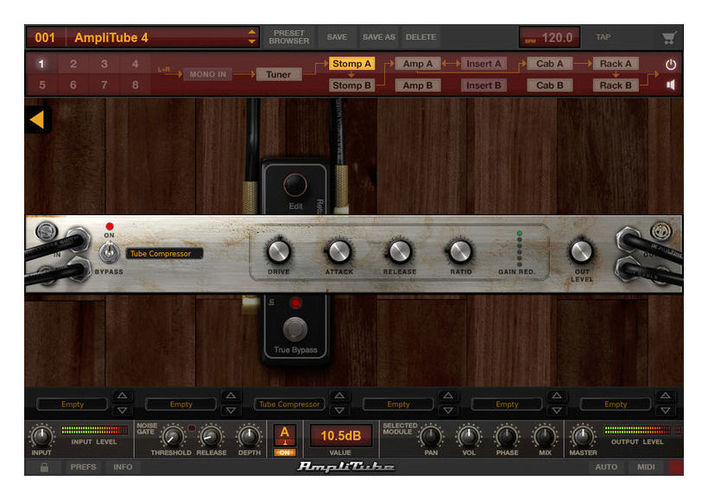
Task: Open the INFO panel
Action: pos(123,467)
